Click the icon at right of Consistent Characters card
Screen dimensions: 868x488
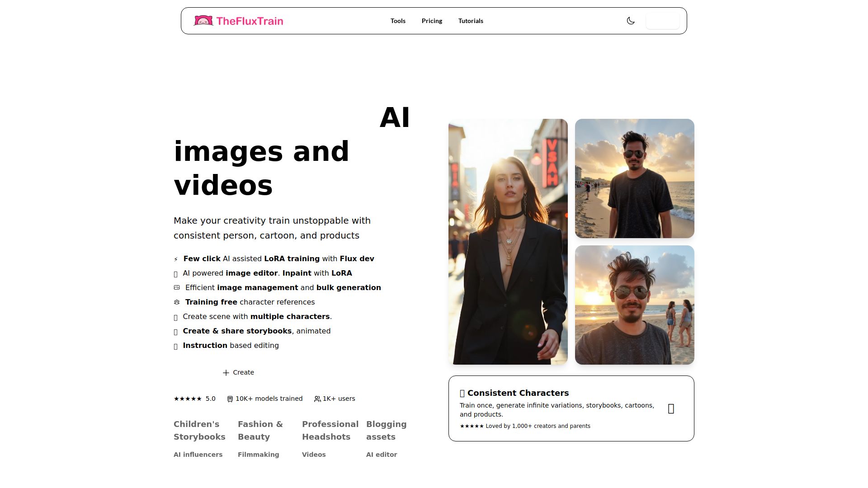pyautogui.click(x=671, y=408)
